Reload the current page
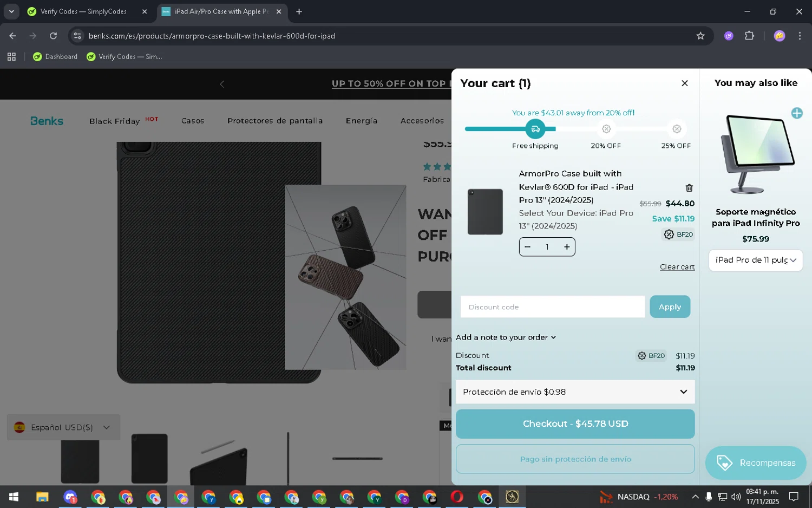The height and width of the screenshot is (508, 812). [x=53, y=36]
